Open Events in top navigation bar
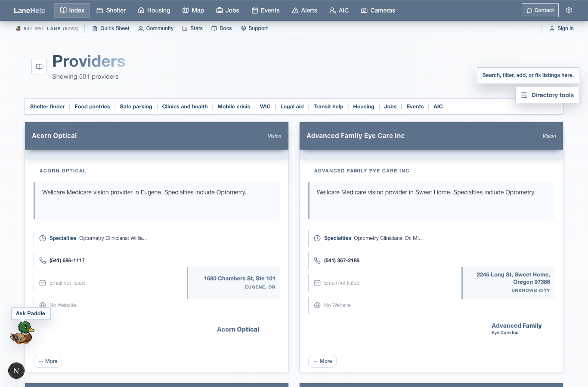Screen dimensions: 588x387 266,10
